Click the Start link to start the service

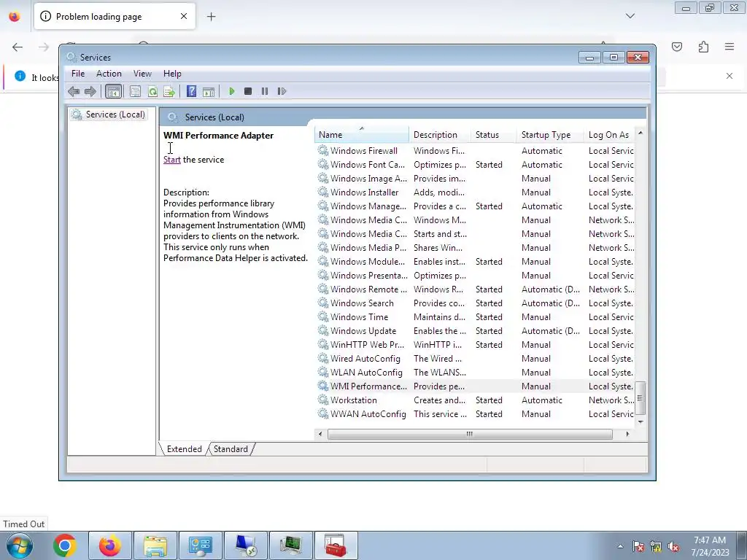[x=172, y=160]
